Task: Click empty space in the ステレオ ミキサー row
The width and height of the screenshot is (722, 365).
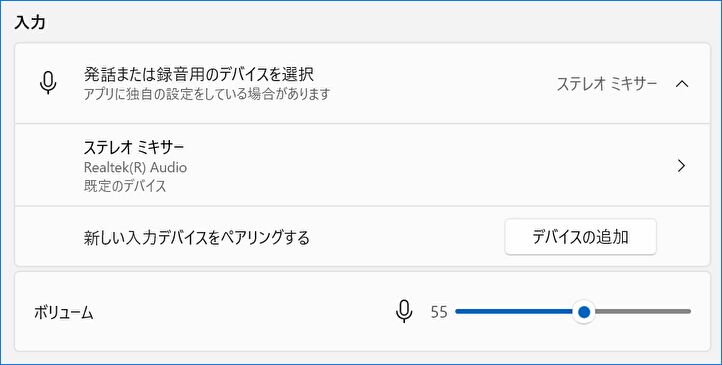Action: pyautogui.click(x=414, y=165)
